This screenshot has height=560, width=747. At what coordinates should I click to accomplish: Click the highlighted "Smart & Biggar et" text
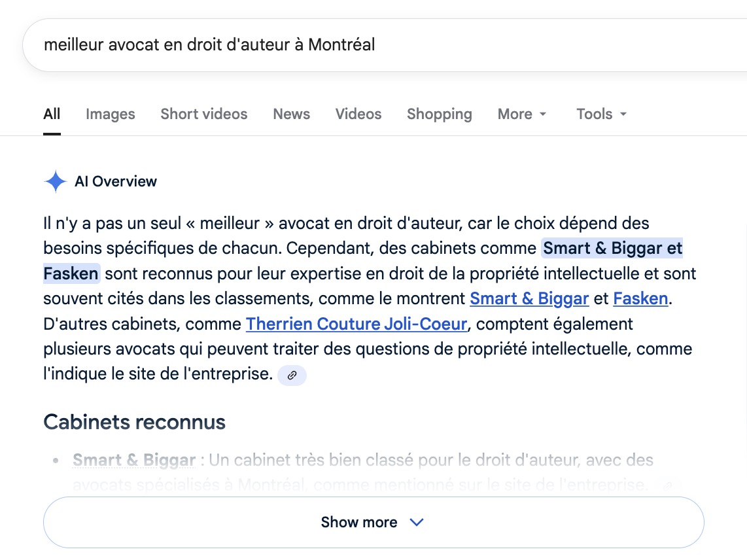(612, 249)
